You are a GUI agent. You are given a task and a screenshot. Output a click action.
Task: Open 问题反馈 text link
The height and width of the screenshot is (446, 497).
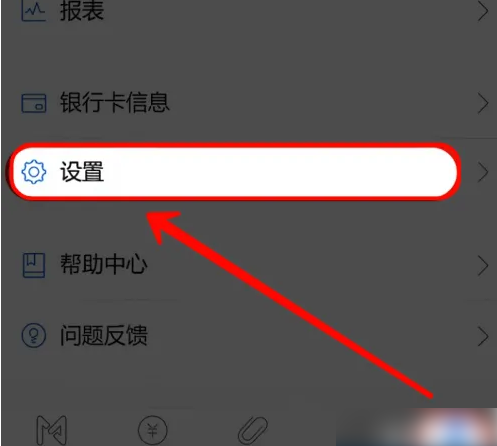point(104,335)
